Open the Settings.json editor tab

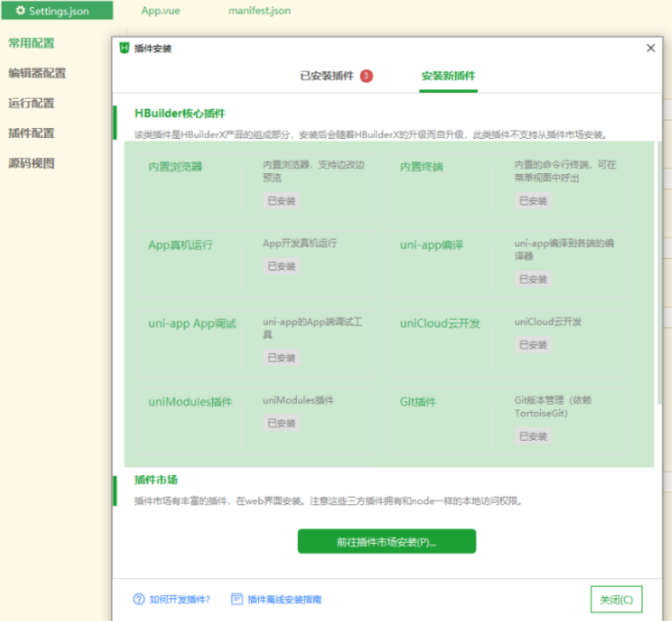coord(57,10)
